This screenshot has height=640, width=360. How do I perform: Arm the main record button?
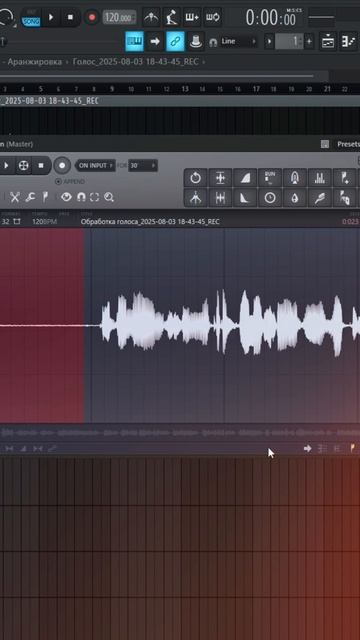click(92, 18)
